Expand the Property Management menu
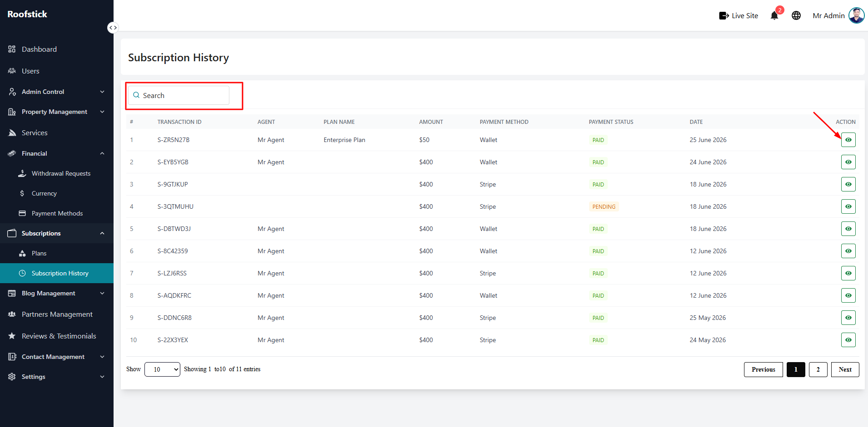 tap(57, 112)
